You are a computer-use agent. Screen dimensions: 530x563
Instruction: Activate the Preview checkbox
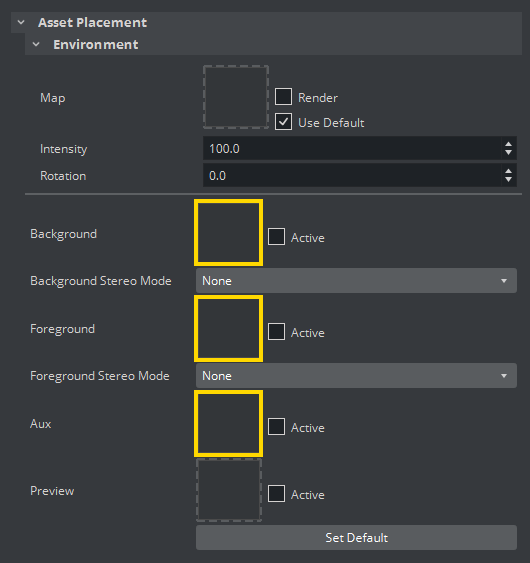pos(276,494)
